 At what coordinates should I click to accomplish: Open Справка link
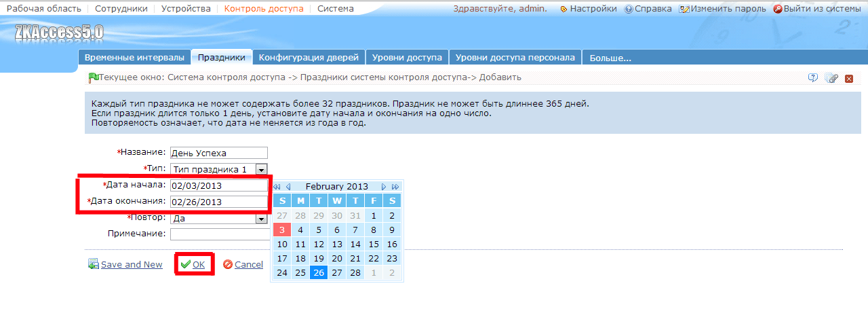click(x=653, y=9)
